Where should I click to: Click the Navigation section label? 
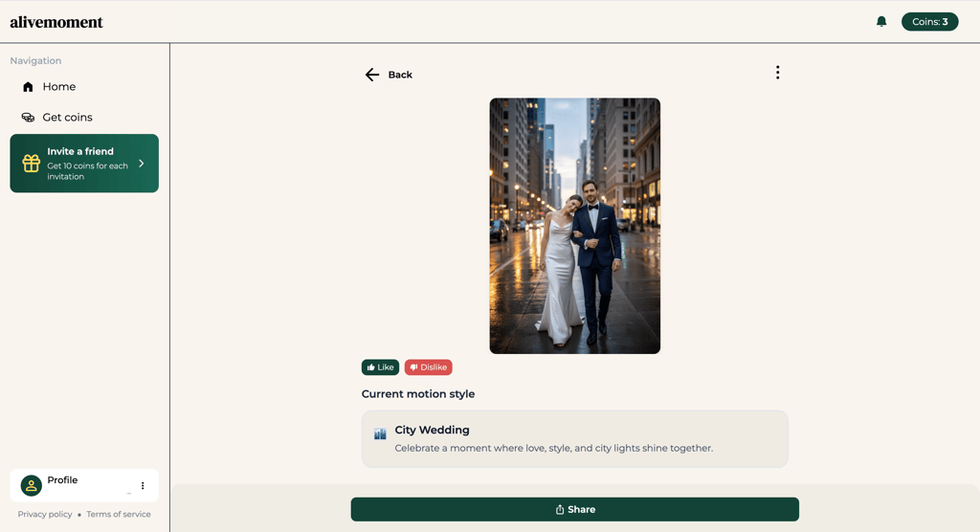(x=35, y=60)
